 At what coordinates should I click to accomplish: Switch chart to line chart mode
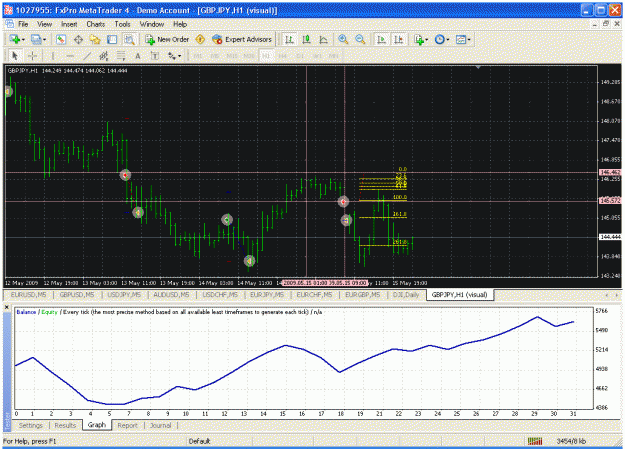[x=324, y=39]
